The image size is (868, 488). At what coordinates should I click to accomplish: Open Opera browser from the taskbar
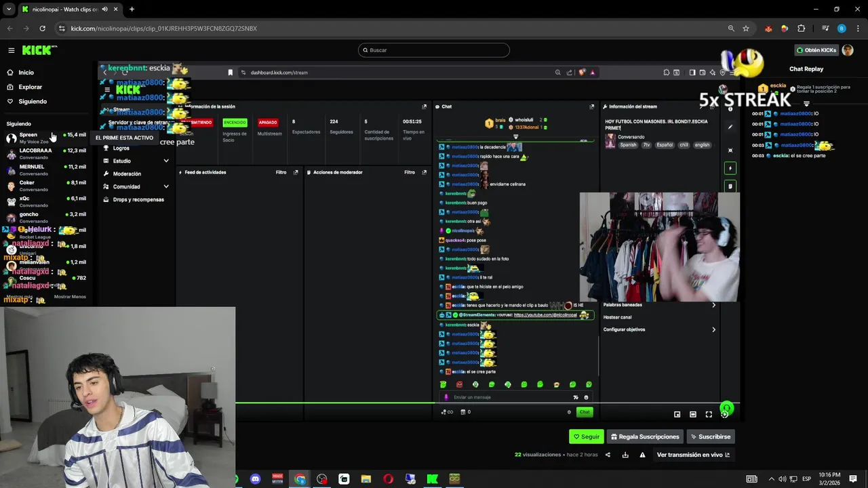click(x=388, y=479)
